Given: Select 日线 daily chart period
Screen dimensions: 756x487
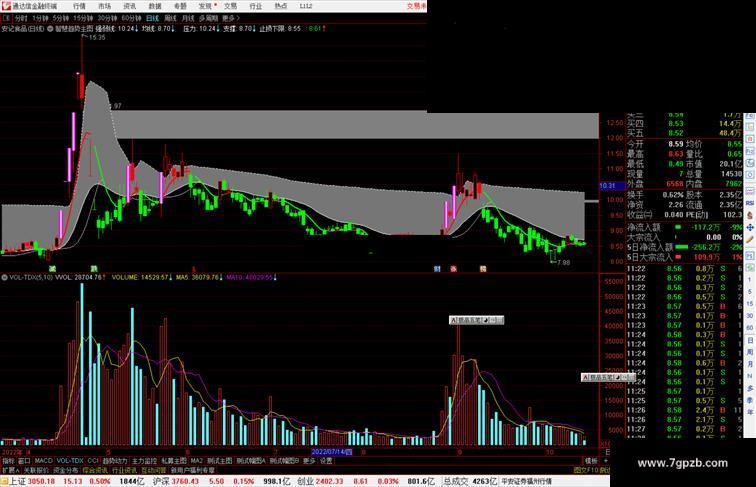Looking at the screenshot, I should (x=152, y=18).
